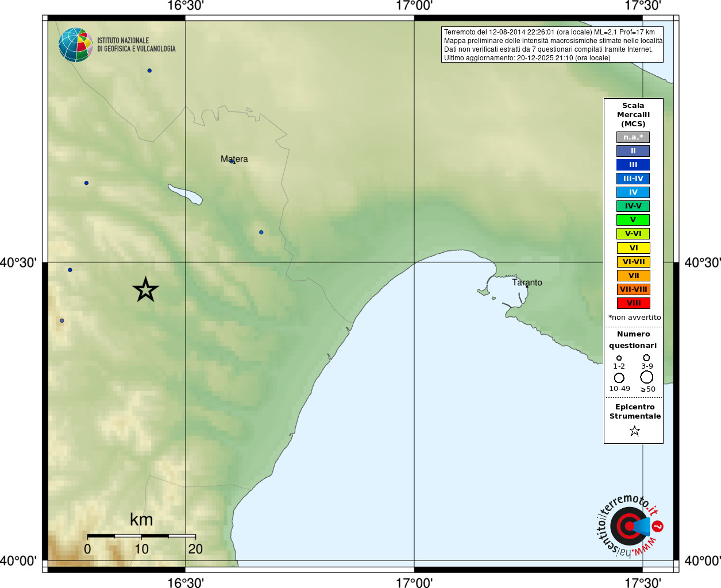Select blue marker just below 40°30' line
The width and height of the screenshot is (721, 588).
[x=70, y=270]
